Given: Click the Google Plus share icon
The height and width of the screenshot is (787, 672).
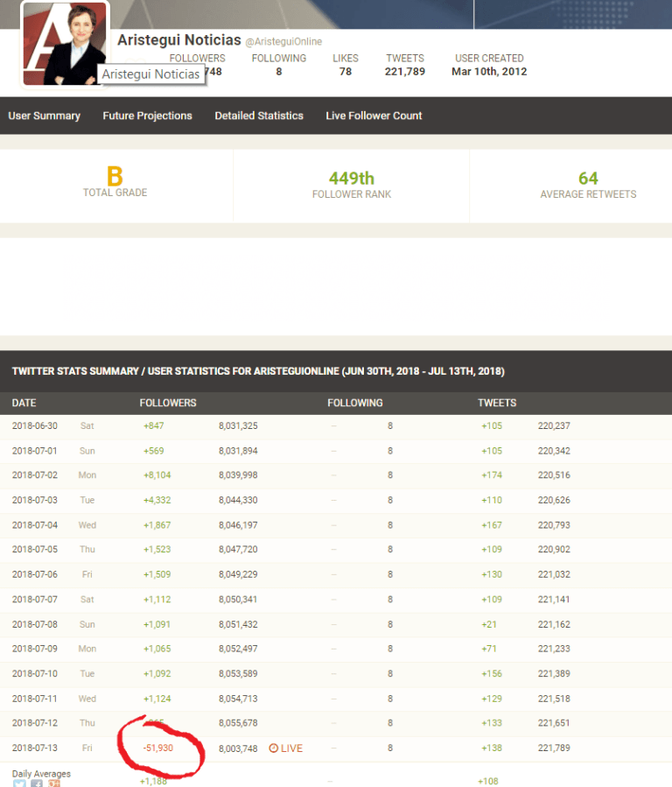Looking at the screenshot, I should click(x=54, y=783).
